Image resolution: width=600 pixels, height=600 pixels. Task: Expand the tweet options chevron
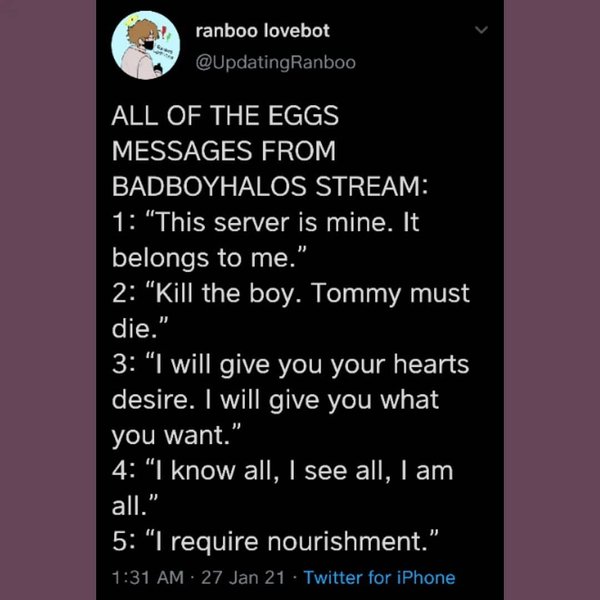[x=479, y=32]
